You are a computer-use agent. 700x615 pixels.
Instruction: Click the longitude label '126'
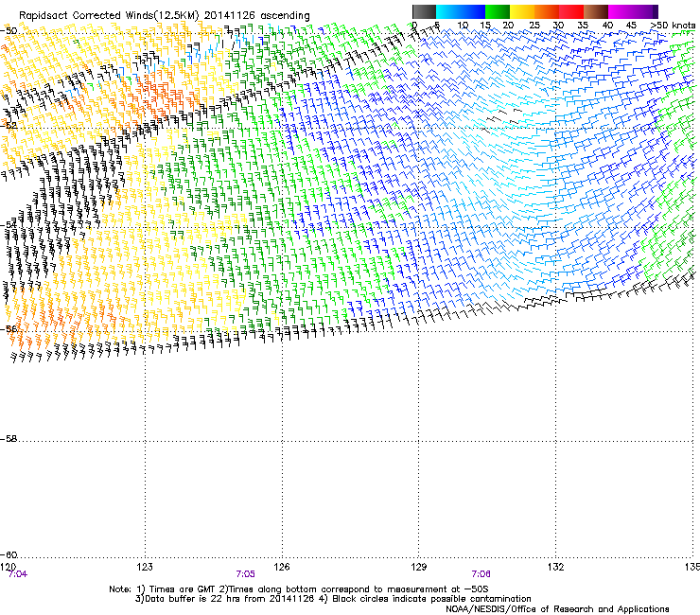(282, 567)
